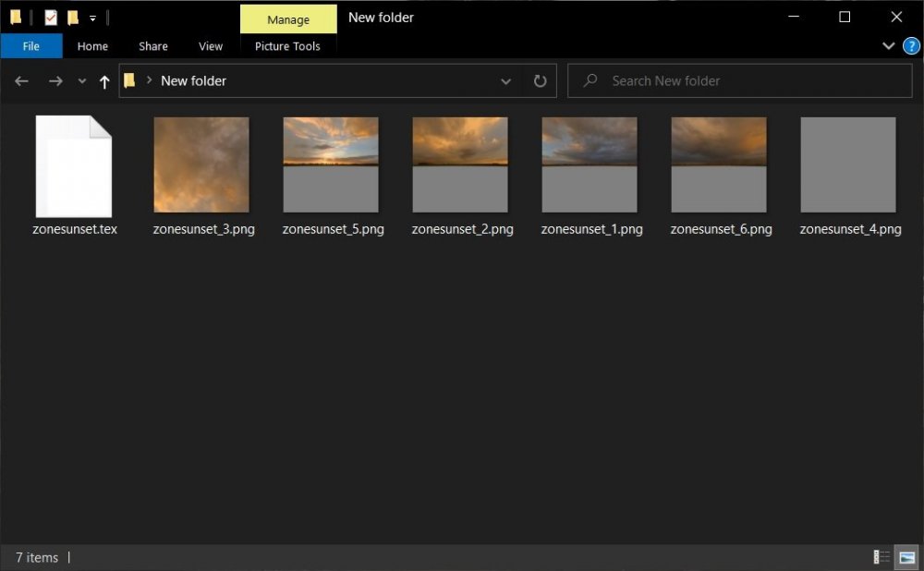Switch to Large icons view from the status bar
Image resolution: width=924 pixels, height=571 pixels.
click(905, 557)
